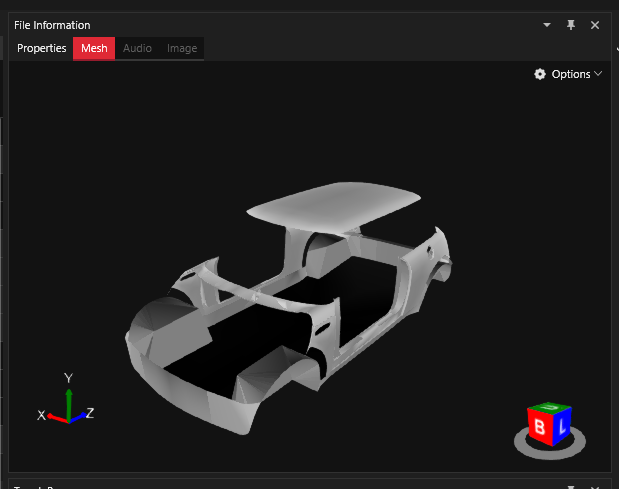
Task: Click the green Y axis on the gizmo
Action: pyautogui.click(x=68, y=396)
